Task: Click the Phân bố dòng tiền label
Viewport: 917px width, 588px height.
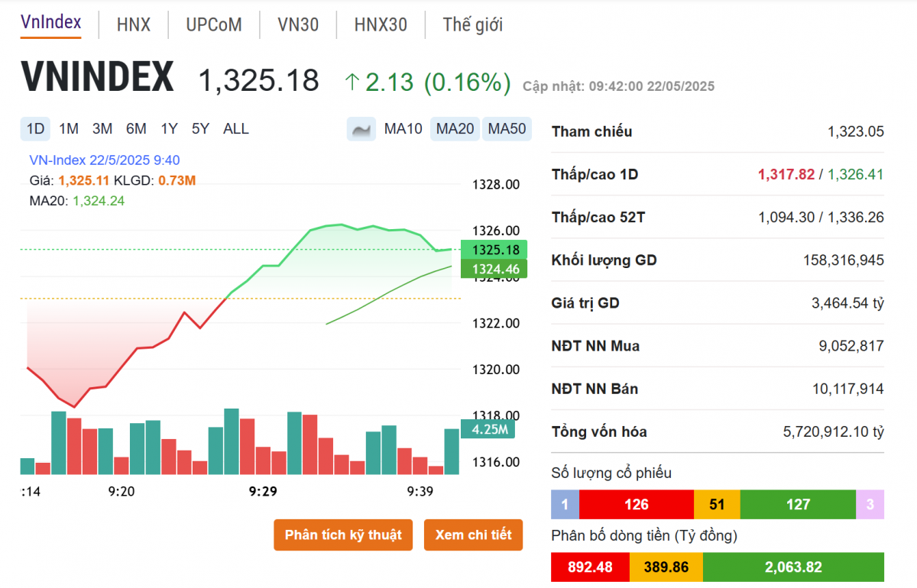Action: pyautogui.click(x=644, y=535)
